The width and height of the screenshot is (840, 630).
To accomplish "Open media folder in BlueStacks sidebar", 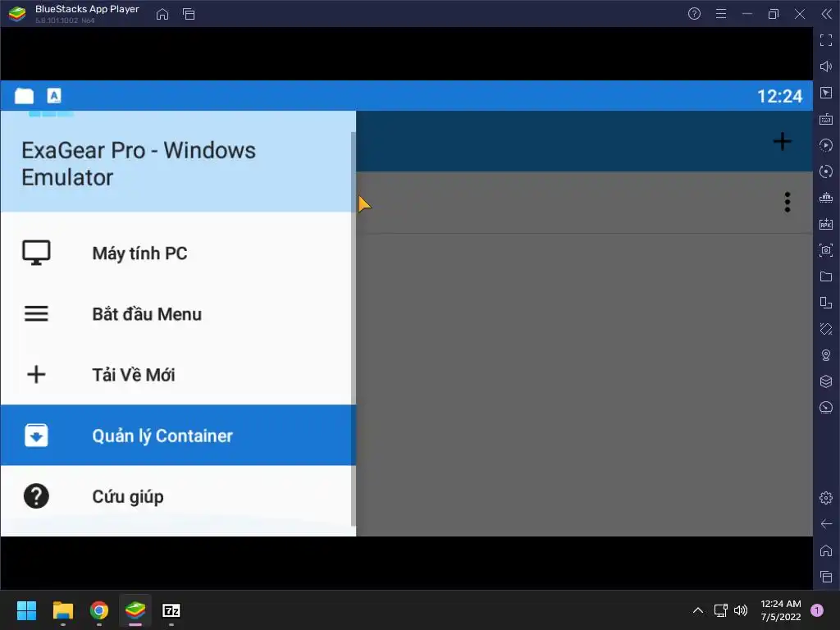I will pos(826,276).
